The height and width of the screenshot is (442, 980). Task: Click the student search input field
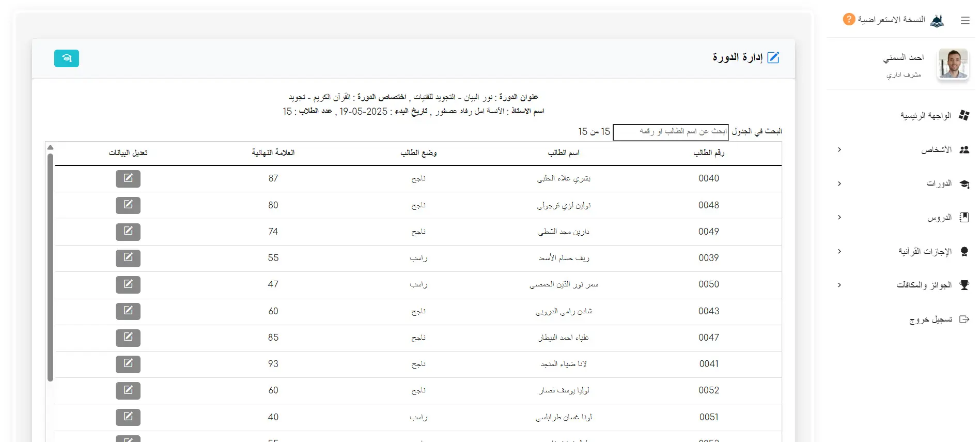tap(670, 132)
